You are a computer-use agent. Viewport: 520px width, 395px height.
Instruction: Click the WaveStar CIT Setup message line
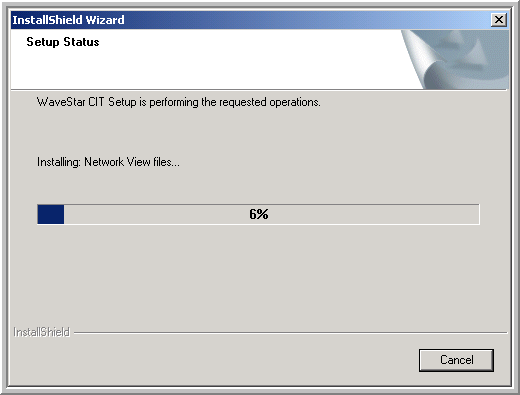coord(179,102)
